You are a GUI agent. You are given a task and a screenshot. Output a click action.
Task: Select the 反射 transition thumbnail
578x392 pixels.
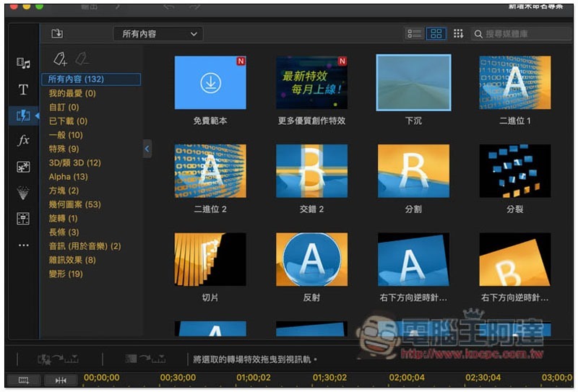tap(311, 259)
